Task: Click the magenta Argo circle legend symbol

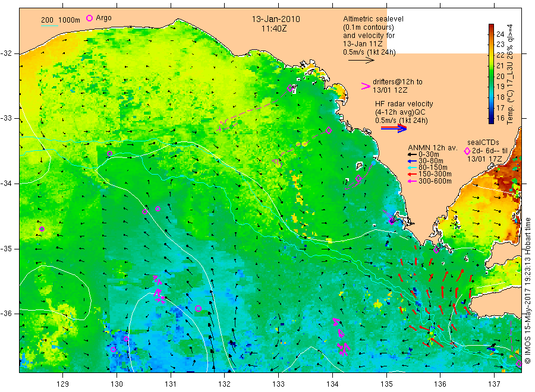Action: click(x=89, y=18)
